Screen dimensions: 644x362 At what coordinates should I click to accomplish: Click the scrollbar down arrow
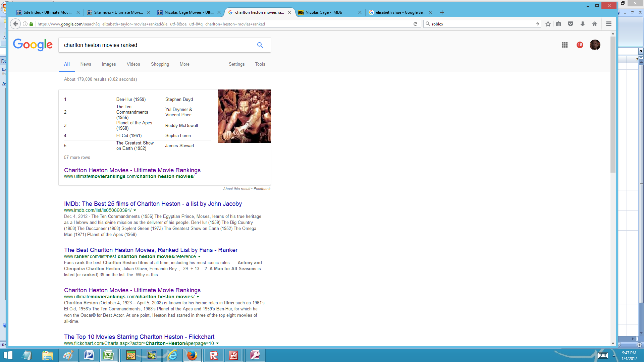(x=613, y=343)
